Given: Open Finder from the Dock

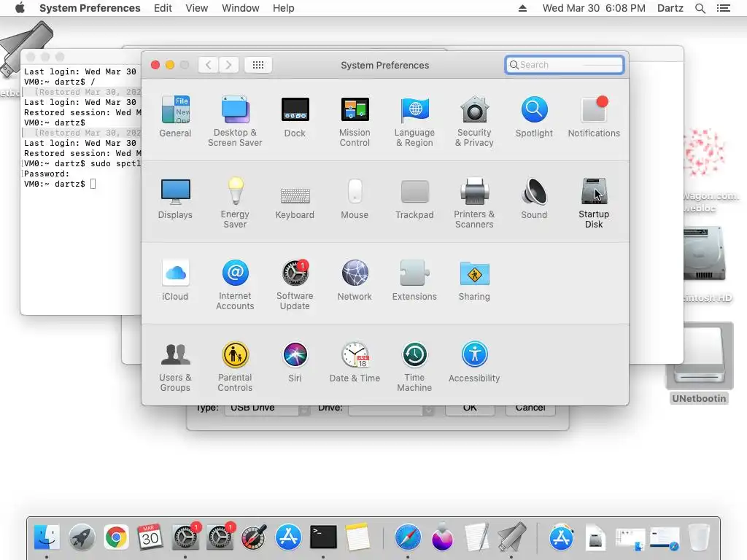Looking at the screenshot, I should click(x=47, y=537).
